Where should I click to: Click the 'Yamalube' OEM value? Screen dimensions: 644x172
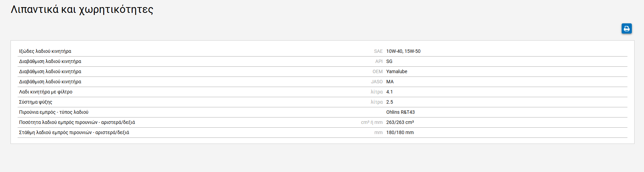(x=397, y=71)
